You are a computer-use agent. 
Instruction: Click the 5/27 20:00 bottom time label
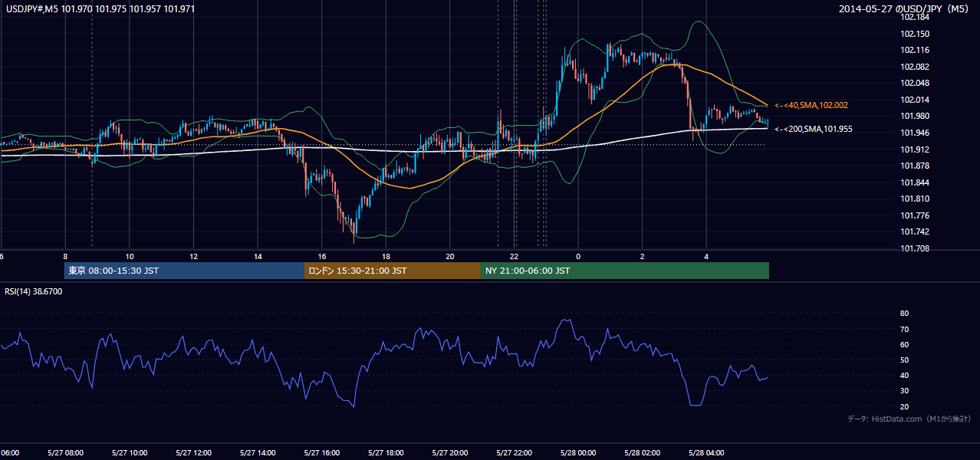point(450,453)
